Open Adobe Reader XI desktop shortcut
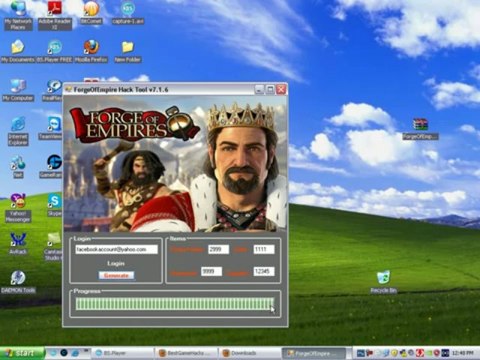The image size is (480, 360). (x=55, y=15)
